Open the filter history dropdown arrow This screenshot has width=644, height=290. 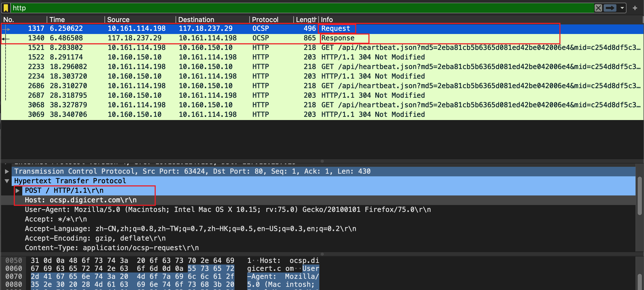(x=622, y=8)
